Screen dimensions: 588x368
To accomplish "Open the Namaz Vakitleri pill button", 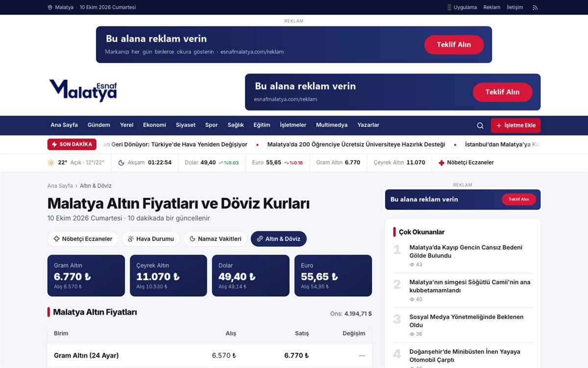I will (x=216, y=239).
